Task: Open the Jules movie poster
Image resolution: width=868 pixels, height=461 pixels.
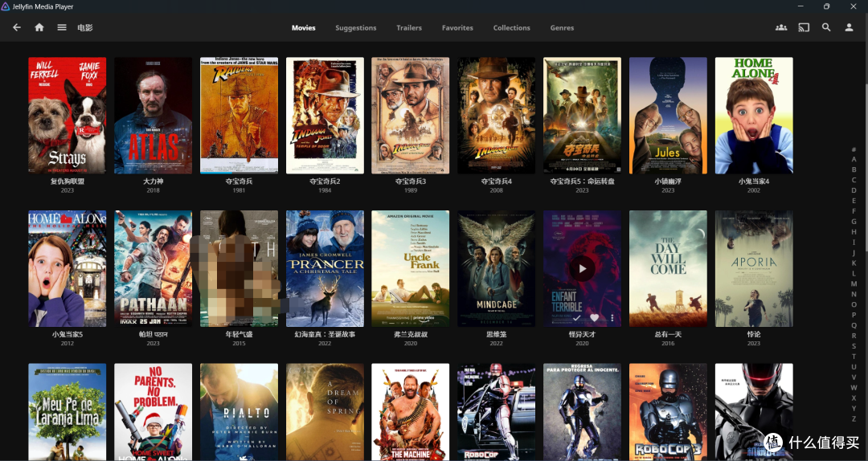Action: [x=668, y=116]
